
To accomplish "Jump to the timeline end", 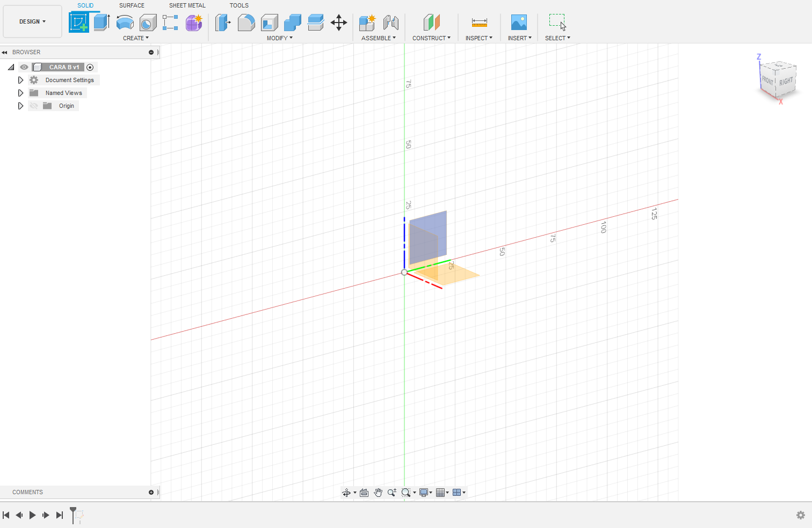I will coord(60,515).
